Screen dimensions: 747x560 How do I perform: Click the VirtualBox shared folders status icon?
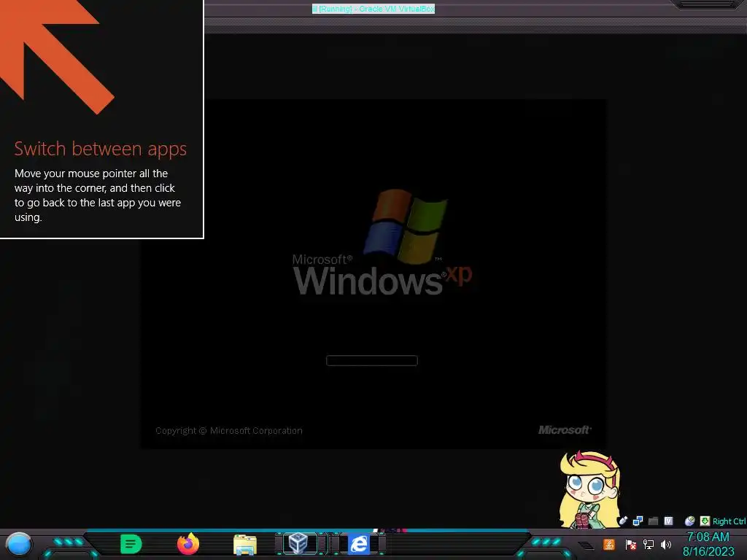coord(653,521)
